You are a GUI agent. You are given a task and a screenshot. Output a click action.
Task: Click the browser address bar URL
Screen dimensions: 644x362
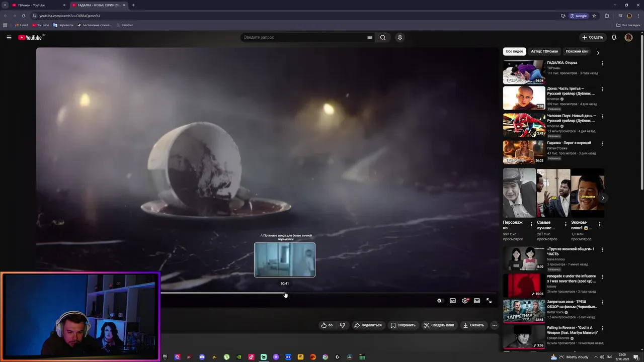(69, 16)
